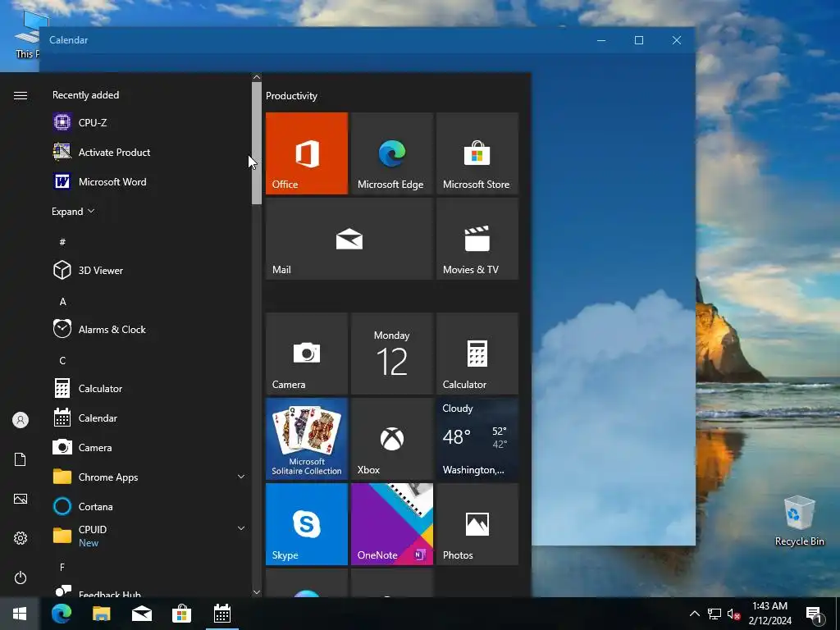The width and height of the screenshot is (840, 630).
Task: Maximize the Calendar window
Action: point(638,40)
